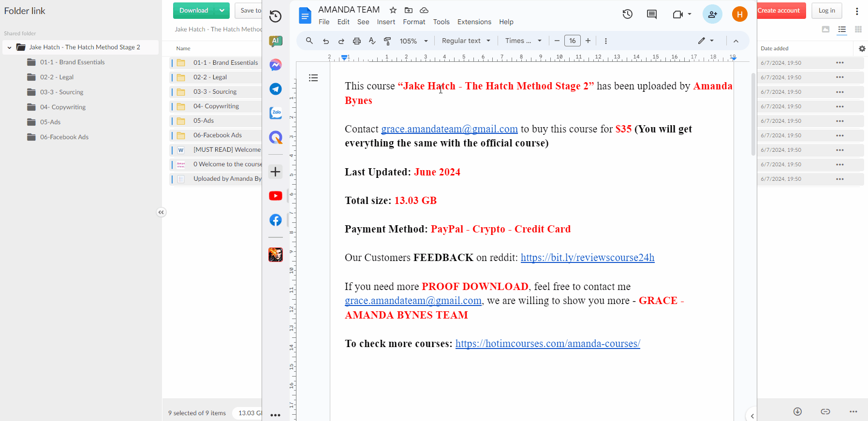Collapse the Jake Hatch folder tree

(9, 47)
